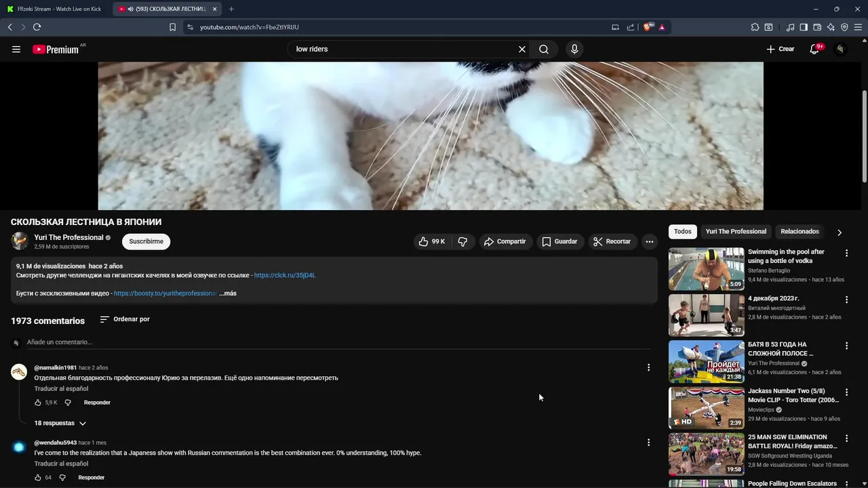
Task: Open menu for Swimming in the pool video
Action: (x=846, y=253)
